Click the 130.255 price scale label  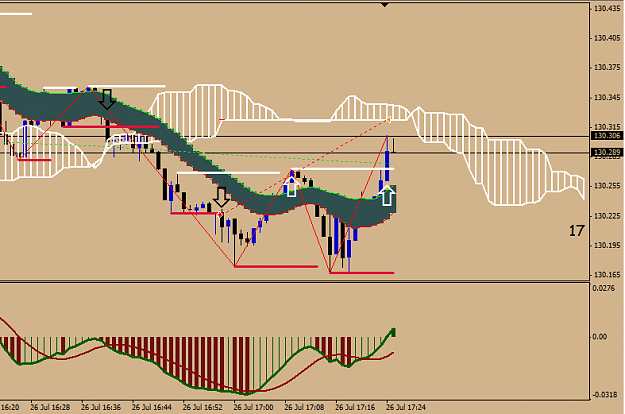tap(607, 186)
